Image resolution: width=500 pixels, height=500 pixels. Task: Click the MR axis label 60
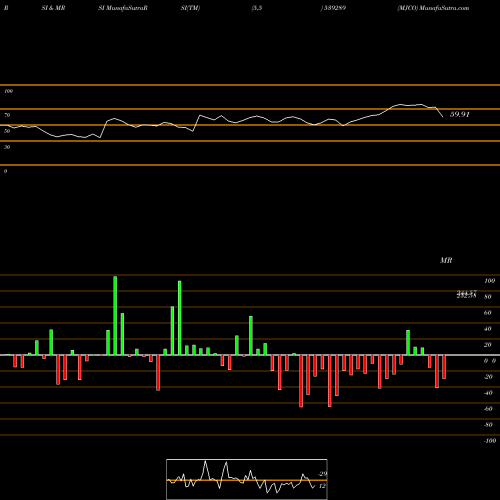pos(487,313)
